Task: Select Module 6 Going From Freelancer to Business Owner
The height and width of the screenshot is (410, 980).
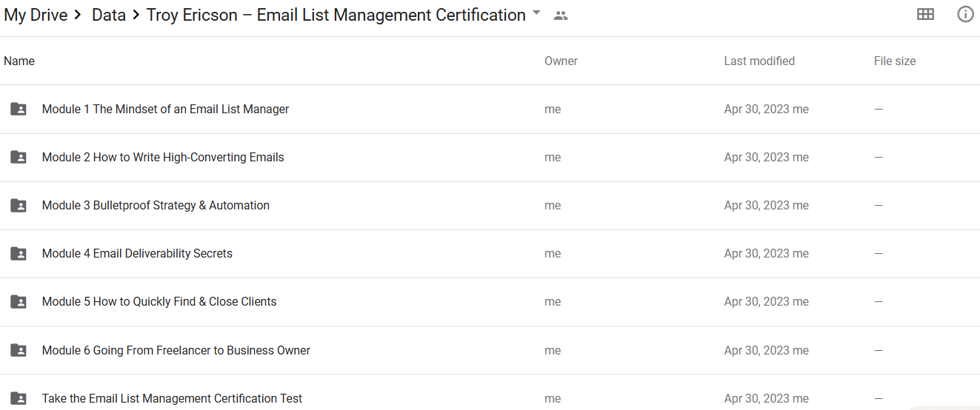Action: tap(176, 350)
